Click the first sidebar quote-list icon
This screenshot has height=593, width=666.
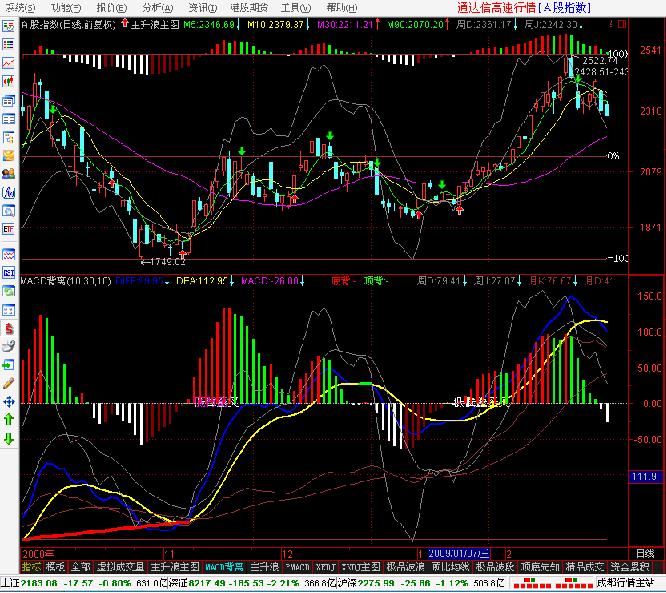8,26
